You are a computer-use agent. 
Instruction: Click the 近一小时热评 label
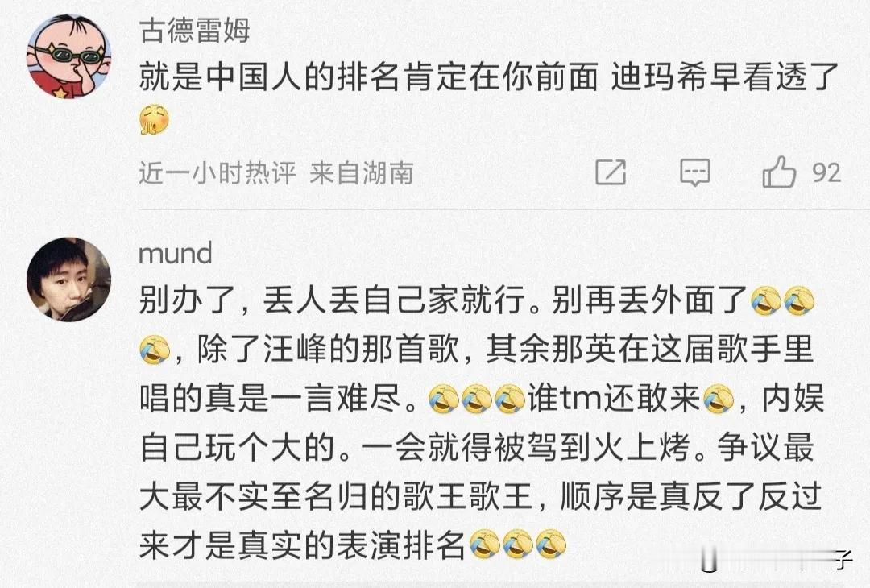click(217, 173)
